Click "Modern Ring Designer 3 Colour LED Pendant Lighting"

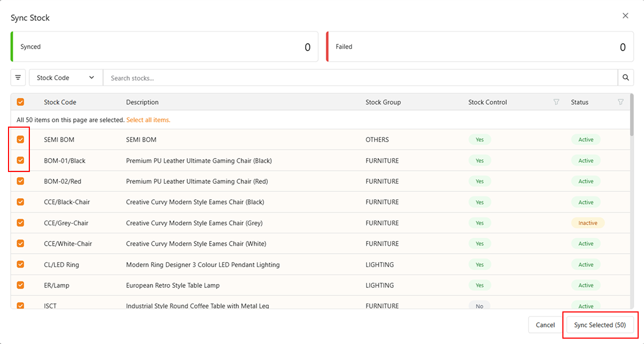tap(203, 264)
